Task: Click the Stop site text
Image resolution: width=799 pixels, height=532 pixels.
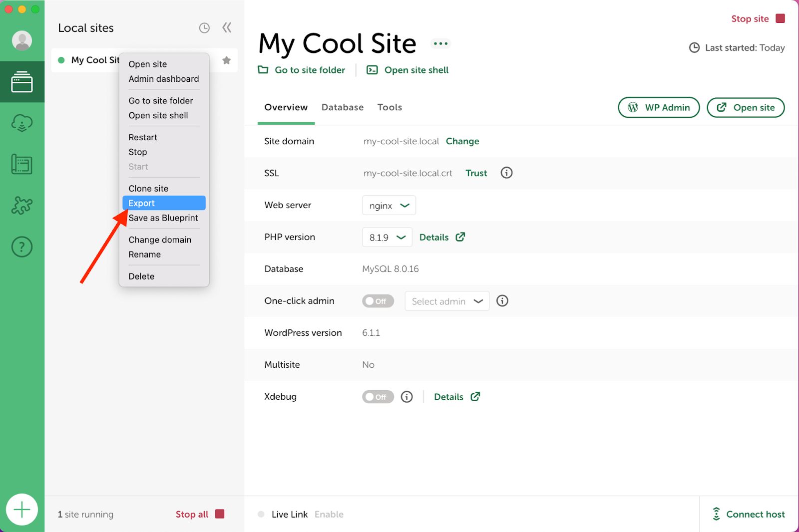Action: pyautogui.click(x=750, y=18)
